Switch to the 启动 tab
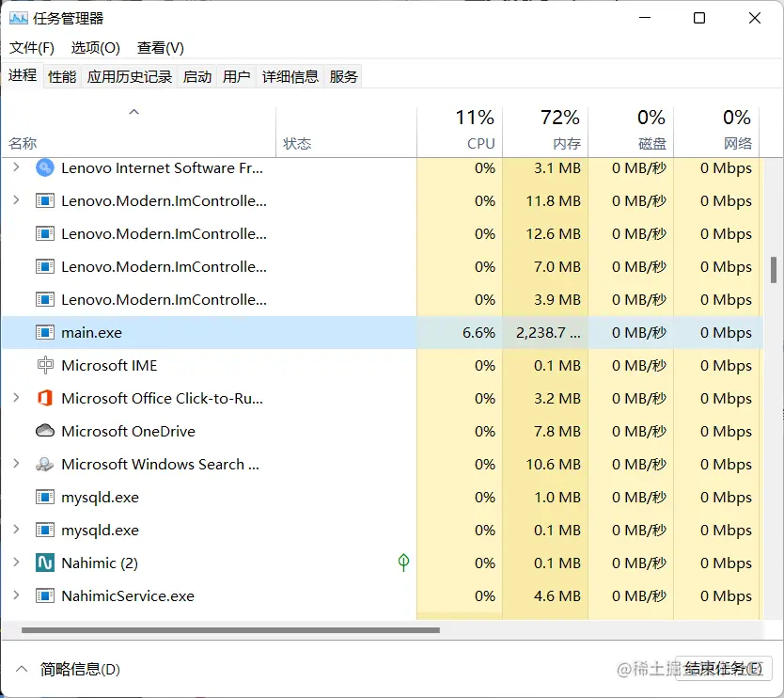The width and height of the screenshot is (784, 698). [197, 76]
